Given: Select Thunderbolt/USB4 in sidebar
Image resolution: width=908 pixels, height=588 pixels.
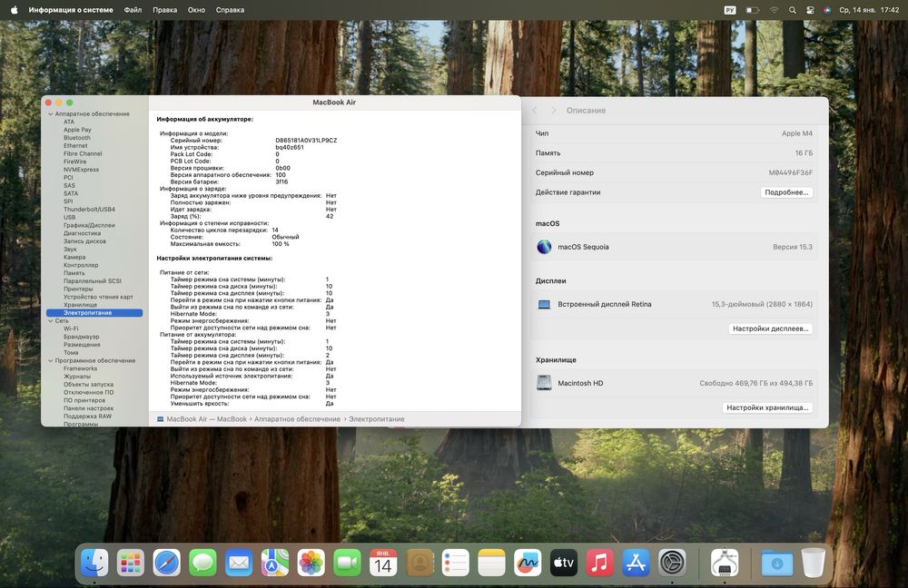Looking at the screenshot, I should (x=89, y=209).
